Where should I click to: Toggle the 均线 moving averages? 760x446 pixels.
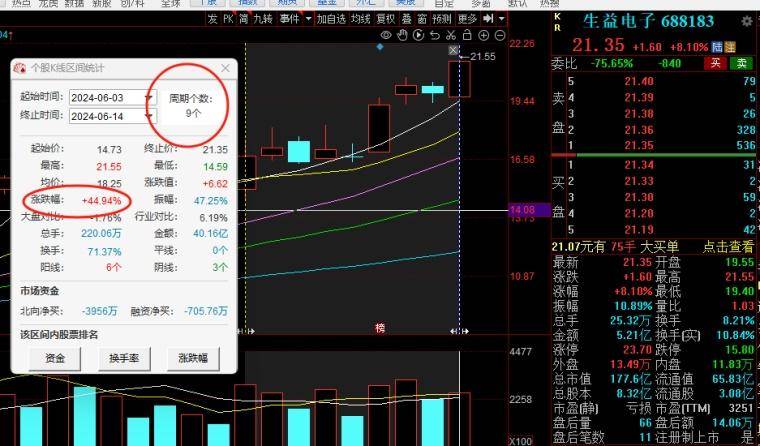[x=361, y=19]
